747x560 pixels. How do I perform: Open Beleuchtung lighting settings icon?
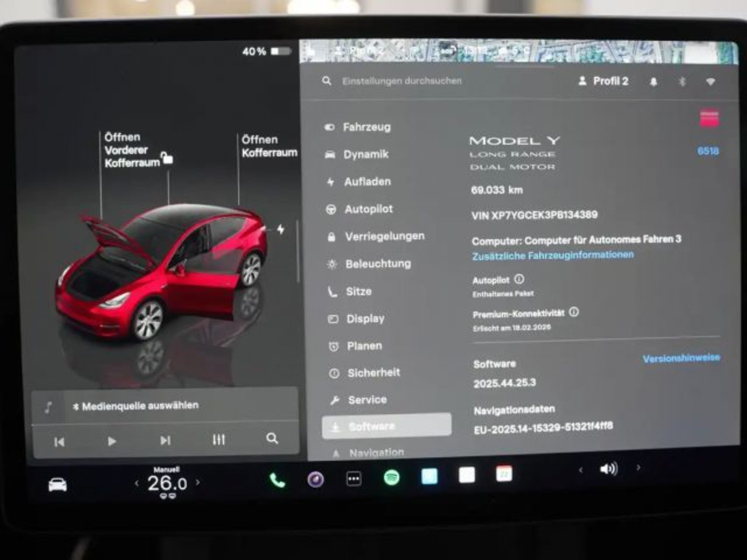(x=333, y=263)
